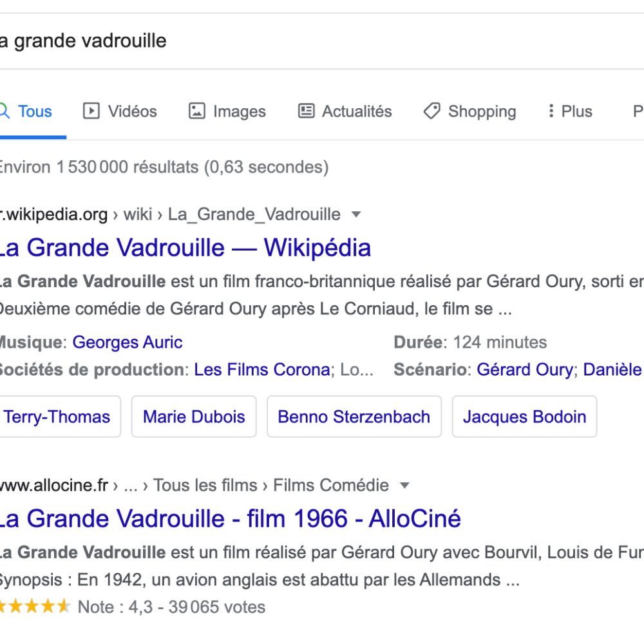
Task: Click the Vidéos play icon
Action: pos(91,111)
